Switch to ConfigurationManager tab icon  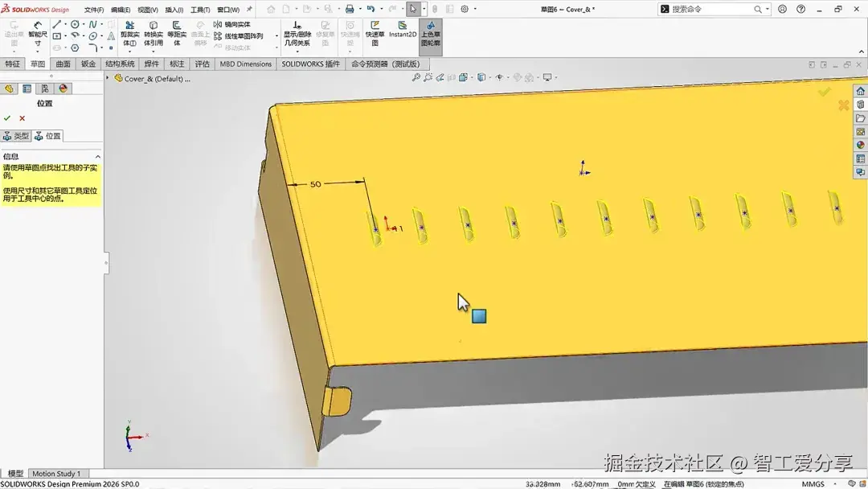tap(45, 88)
